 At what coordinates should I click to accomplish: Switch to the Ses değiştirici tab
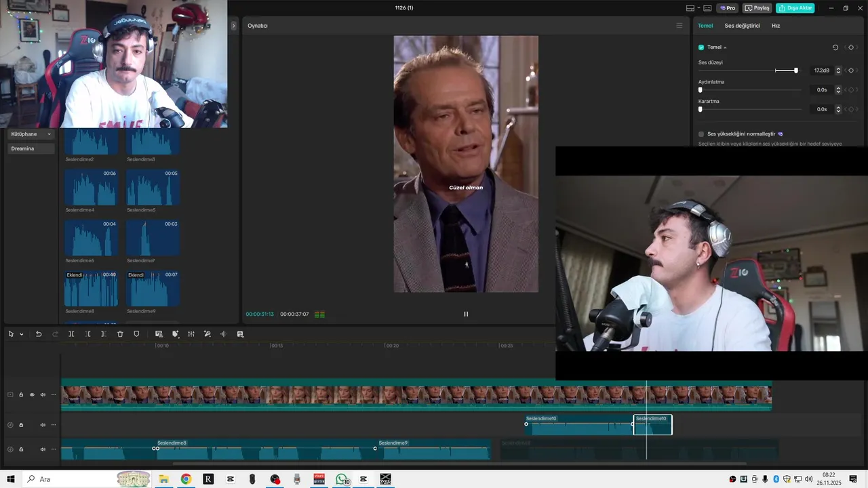[x=742, y=26]
